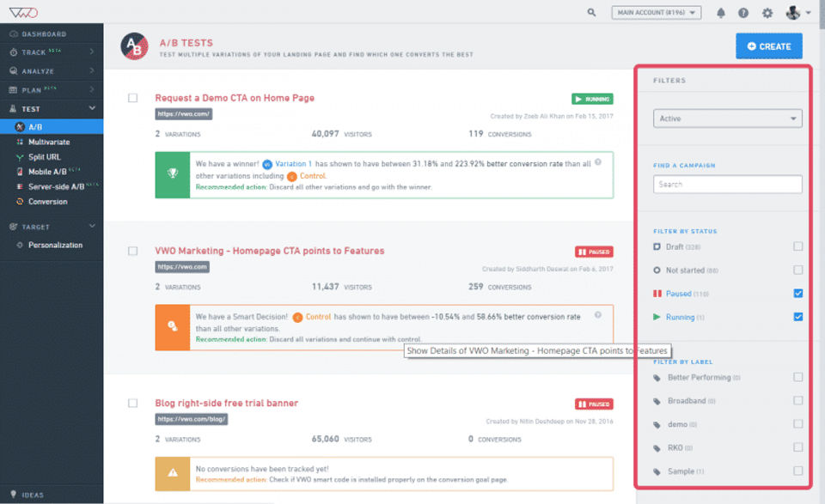Check the Sample label filter checkbox
Viewport: 825px width, 504px height.
coord(798,471)
